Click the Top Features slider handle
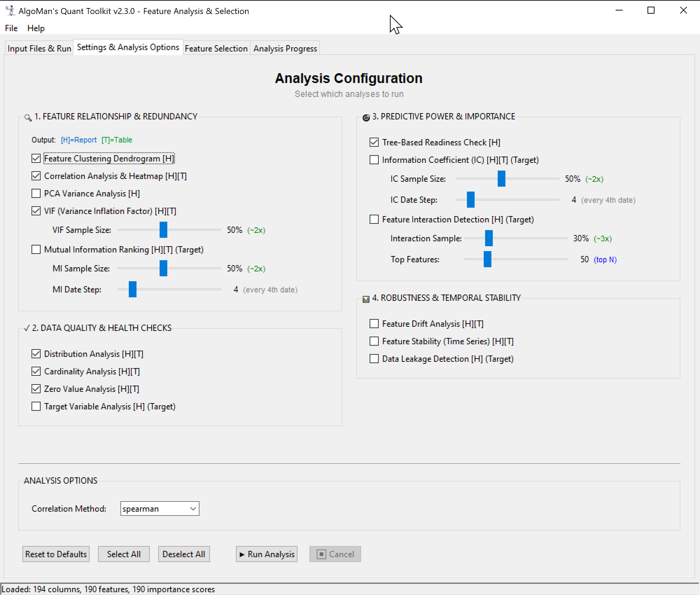The width and height of the screenshot is (700, 595). click(x=487, y=259)
